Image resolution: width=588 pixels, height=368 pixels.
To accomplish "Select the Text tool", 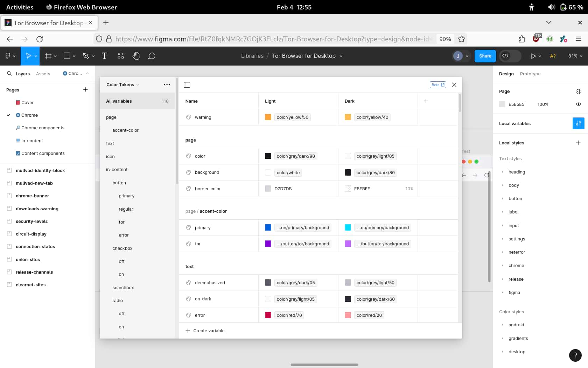I will click(104, 56).
